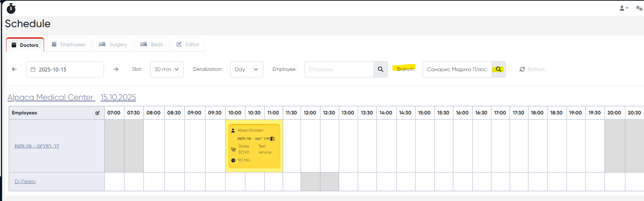The image size is (644, 201).
Task: Switch to the Employees tab
Action: pyautogui.click(x=69, y=45)
